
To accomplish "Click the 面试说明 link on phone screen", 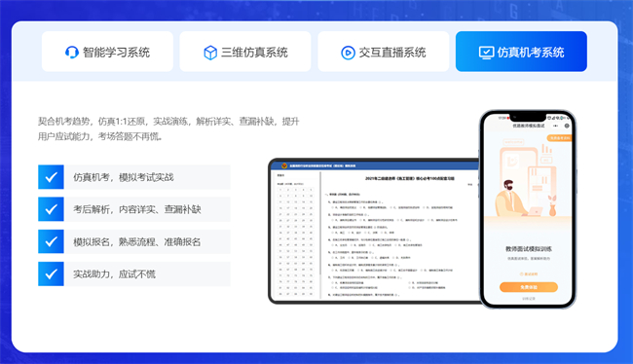I will tap(529, 274).
